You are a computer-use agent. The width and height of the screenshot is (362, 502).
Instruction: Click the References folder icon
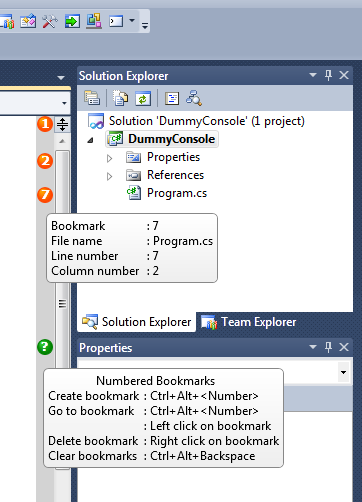(134, 175)
